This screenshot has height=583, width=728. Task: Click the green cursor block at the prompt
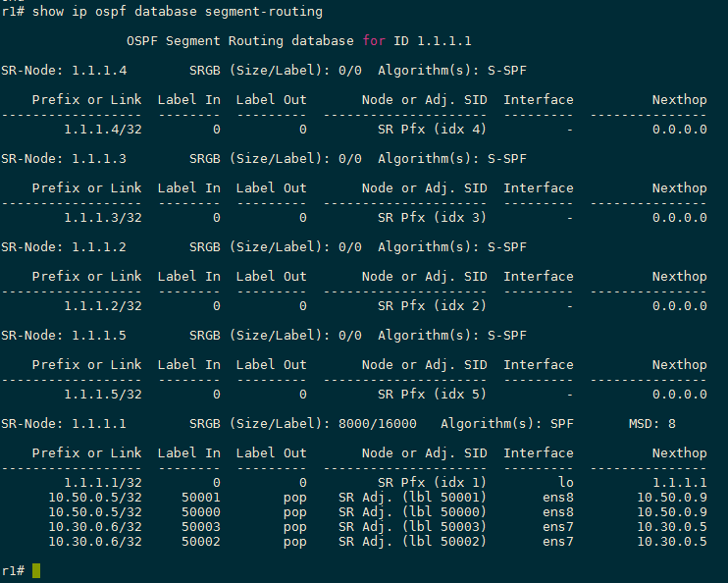coord(36,571)
